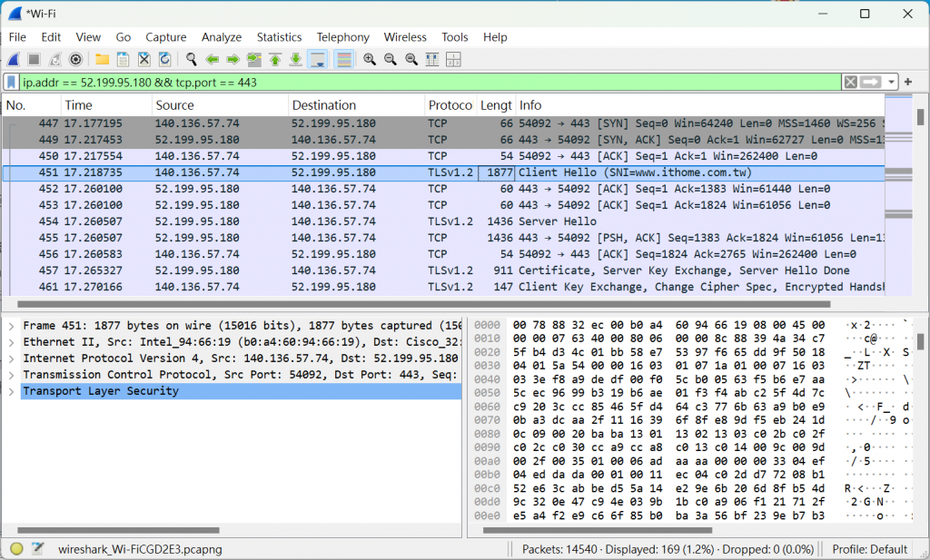Expand Transport Layer Security row
930x560 pixels.
click(11, 391)
